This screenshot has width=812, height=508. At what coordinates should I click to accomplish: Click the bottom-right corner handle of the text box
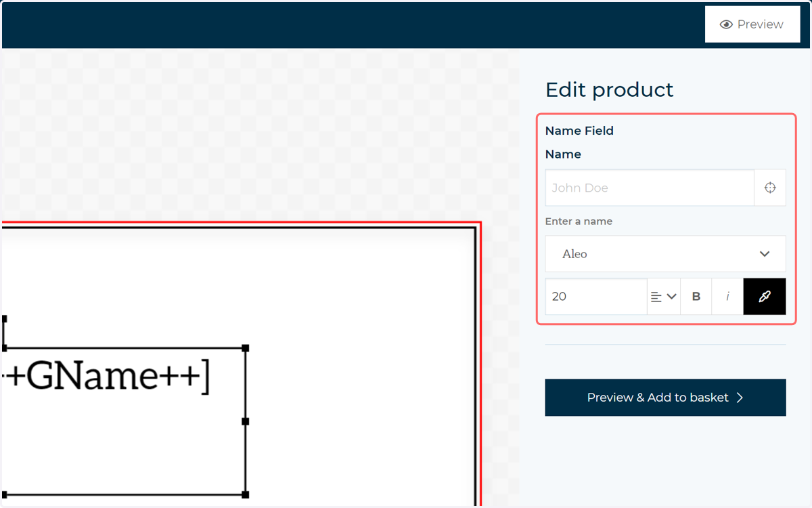coord(246,494)
